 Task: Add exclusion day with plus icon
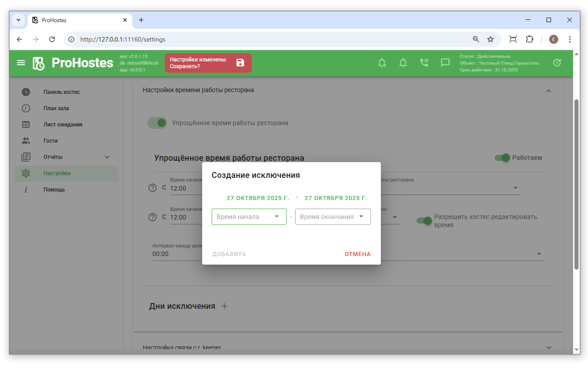[x=224, y=306]
